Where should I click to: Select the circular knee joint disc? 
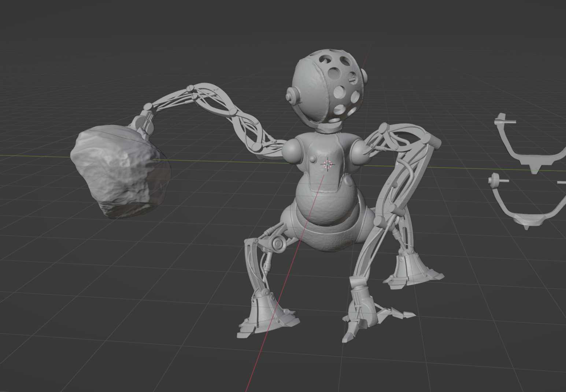coord(278,243)
